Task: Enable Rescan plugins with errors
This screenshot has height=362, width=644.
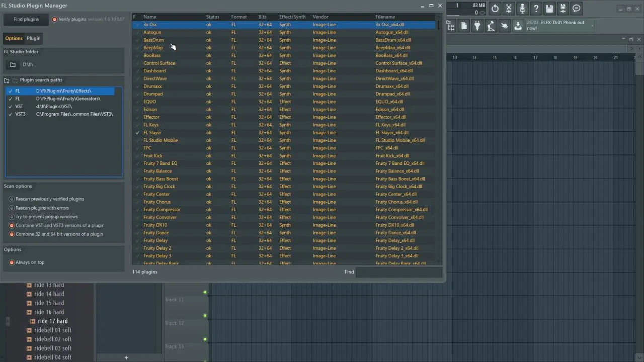Action: coord(12,208)
